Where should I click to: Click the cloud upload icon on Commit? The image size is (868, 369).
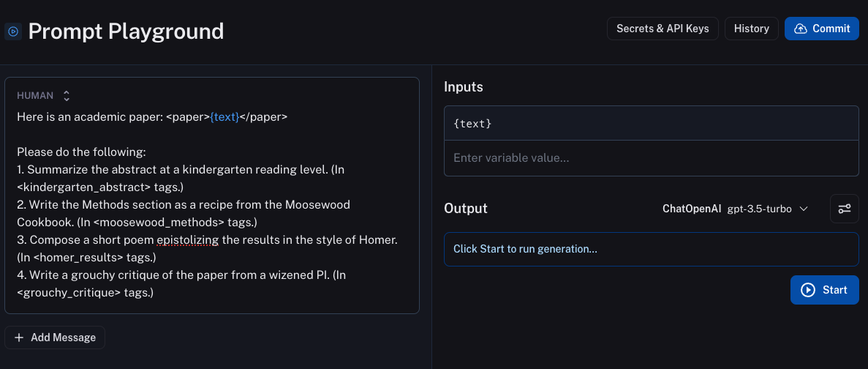click(x=801, y=29)
